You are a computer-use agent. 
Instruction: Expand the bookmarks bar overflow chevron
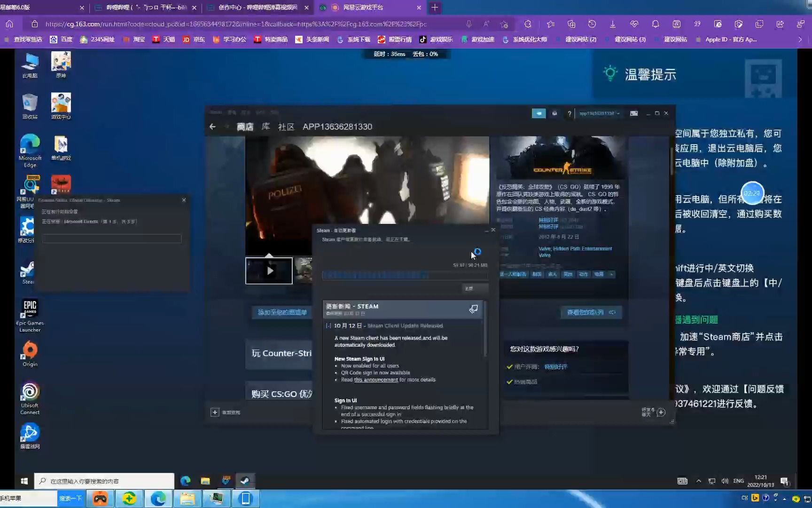point(800,40)
